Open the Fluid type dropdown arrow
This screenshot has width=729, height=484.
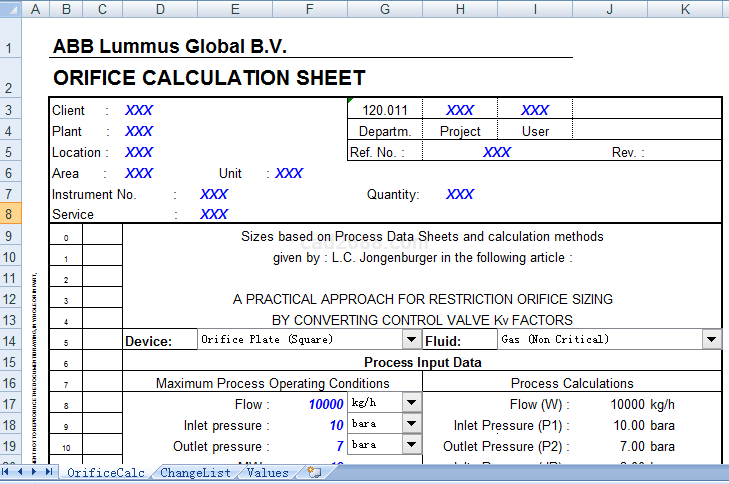coord(711,340)
